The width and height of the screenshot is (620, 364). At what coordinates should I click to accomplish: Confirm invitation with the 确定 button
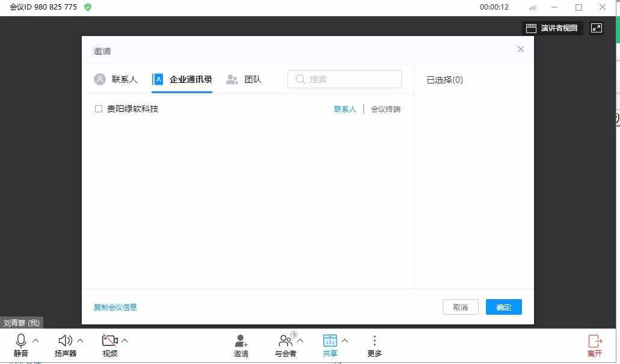point(503,307)
